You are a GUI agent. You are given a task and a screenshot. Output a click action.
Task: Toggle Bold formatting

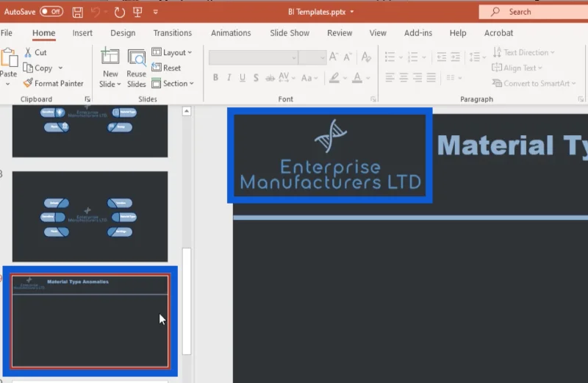click(215, 78)
